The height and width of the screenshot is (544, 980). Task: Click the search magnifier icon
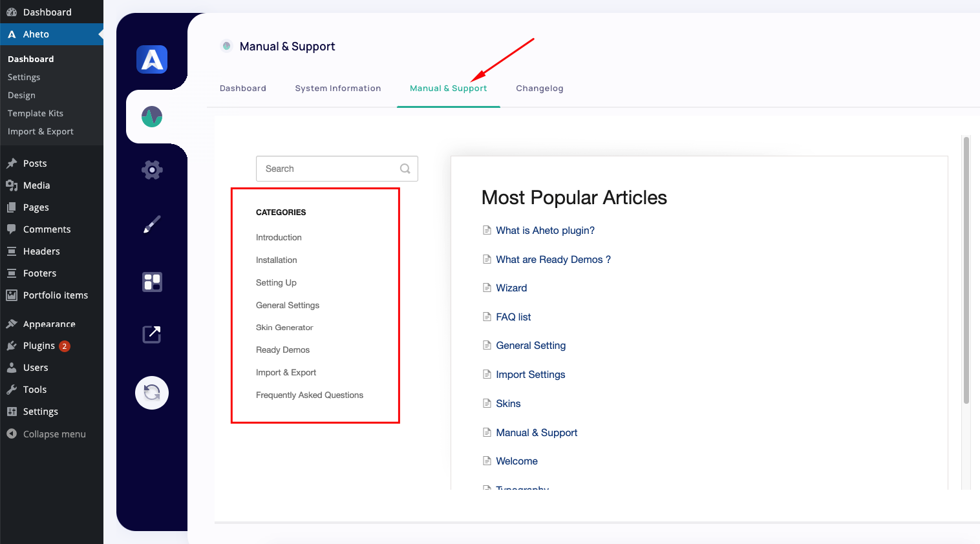(x=405, y=169)
